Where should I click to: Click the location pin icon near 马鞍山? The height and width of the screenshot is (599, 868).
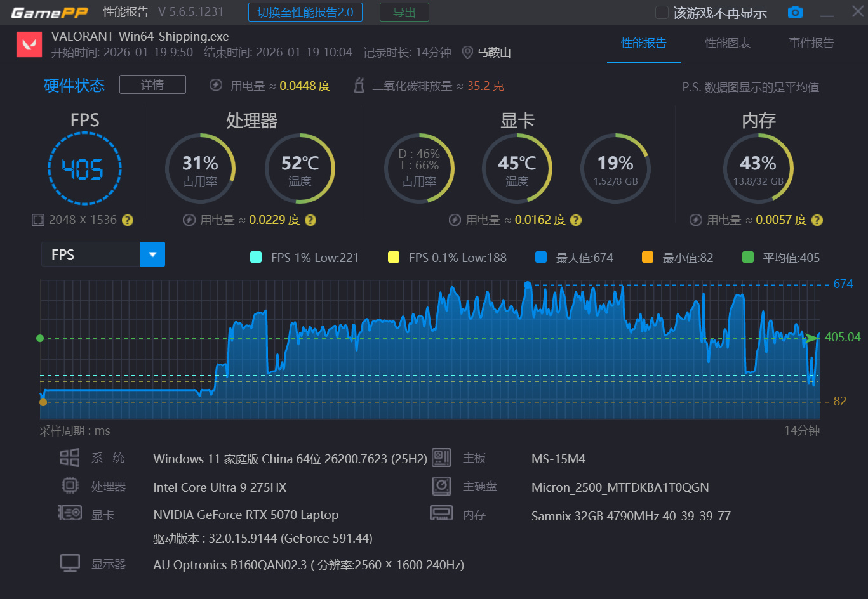[467, 53]
